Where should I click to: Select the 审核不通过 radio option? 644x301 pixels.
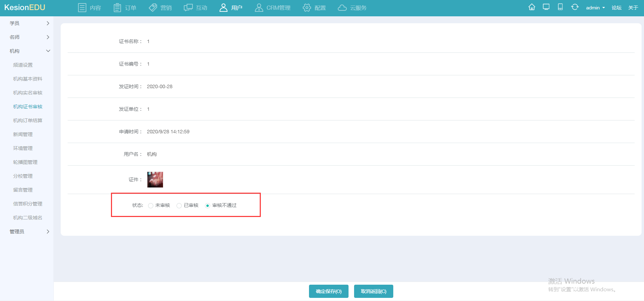coord(207,206)
